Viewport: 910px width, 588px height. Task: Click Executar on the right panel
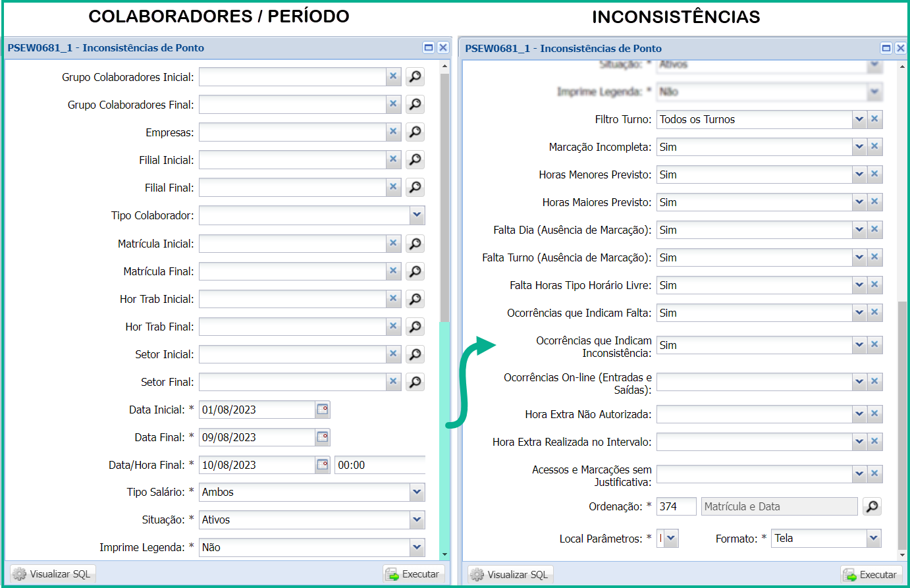871,574
